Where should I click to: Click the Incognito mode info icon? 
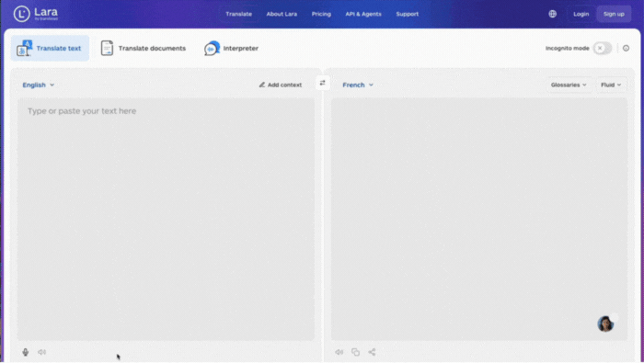626,48
